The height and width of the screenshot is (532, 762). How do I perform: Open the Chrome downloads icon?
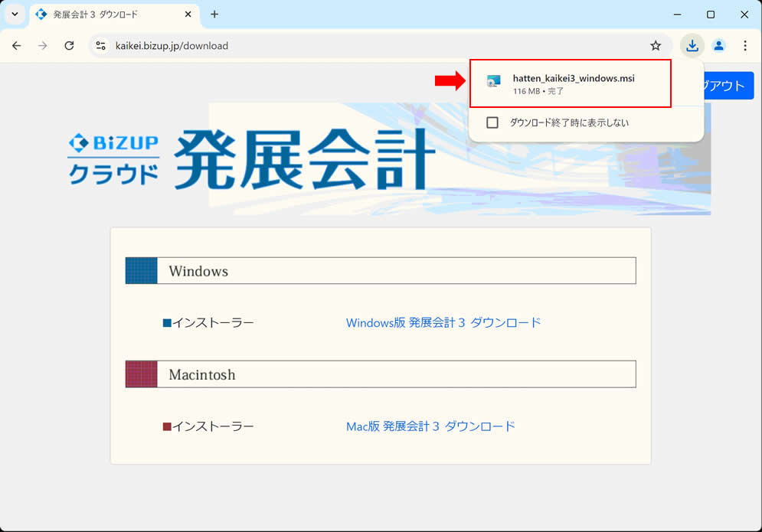click(692, 46)
